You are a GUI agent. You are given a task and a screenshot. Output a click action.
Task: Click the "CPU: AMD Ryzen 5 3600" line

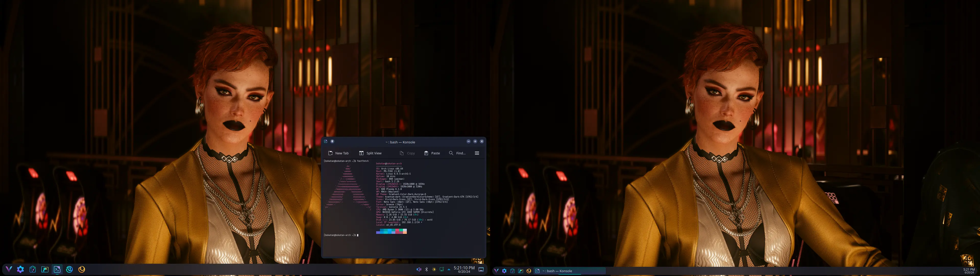point(400,209)
